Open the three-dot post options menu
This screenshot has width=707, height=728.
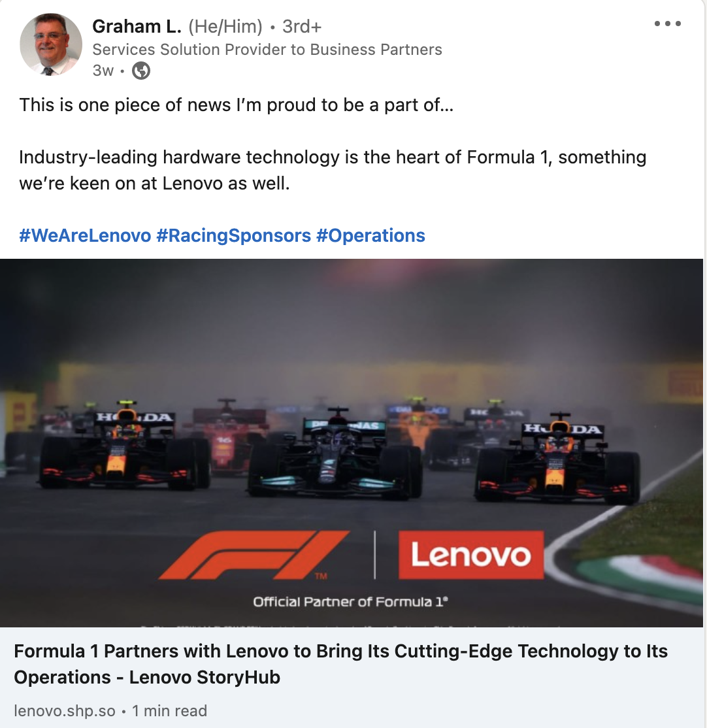668,24
